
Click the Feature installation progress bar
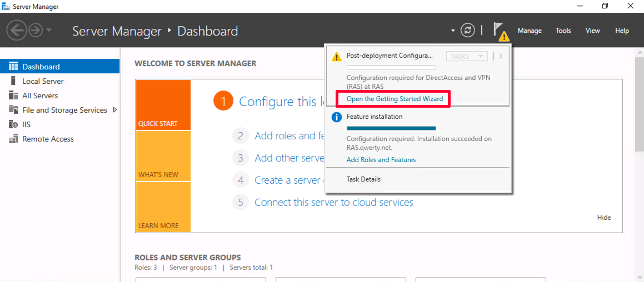(391, 128)
